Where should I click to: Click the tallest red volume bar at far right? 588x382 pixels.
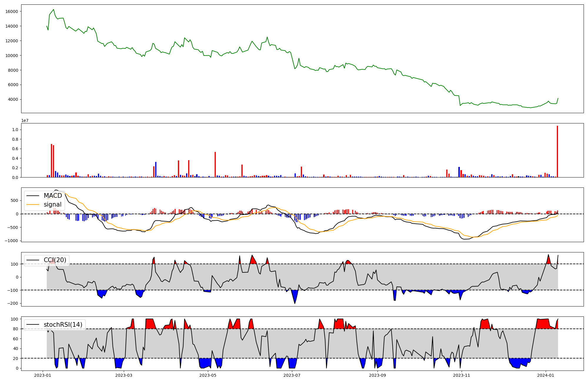pyautogui.click(x=557, y=151)
